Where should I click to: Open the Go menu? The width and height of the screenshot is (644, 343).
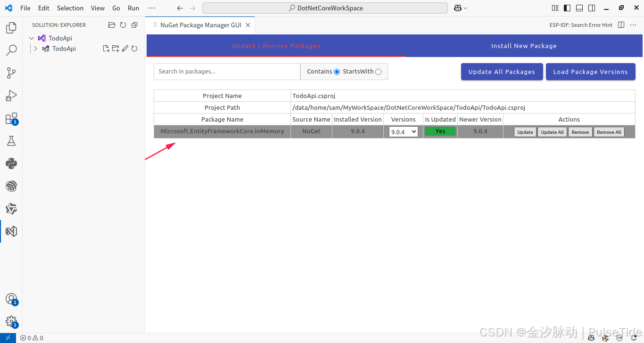point(116,8)
